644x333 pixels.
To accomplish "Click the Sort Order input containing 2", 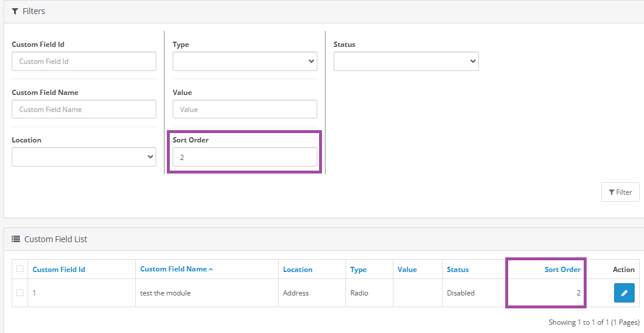I will pos(245,157).
